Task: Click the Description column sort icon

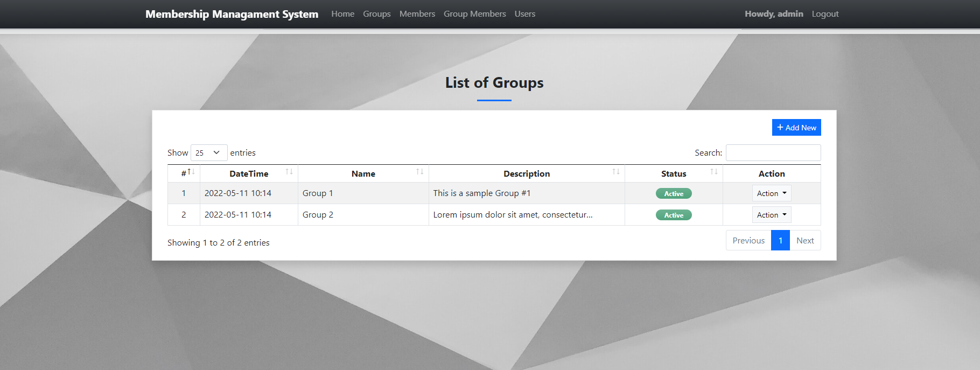Action: pos(616,172)
